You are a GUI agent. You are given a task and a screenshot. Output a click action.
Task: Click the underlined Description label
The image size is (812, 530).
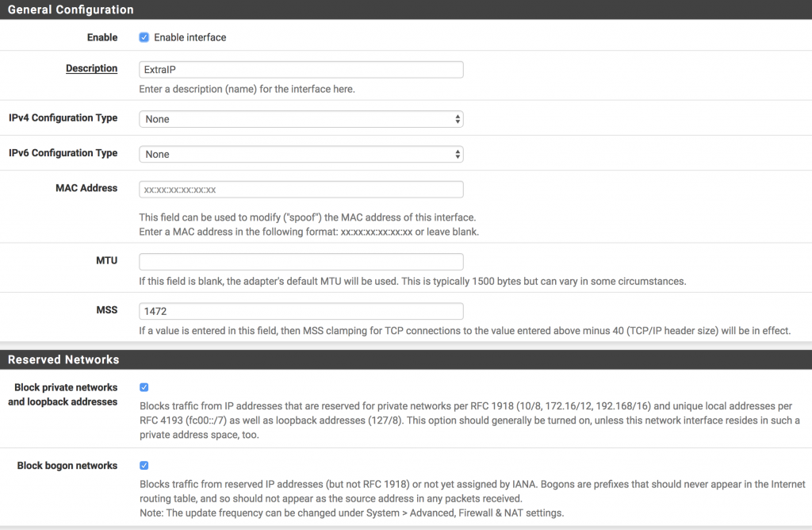(92, 68)
